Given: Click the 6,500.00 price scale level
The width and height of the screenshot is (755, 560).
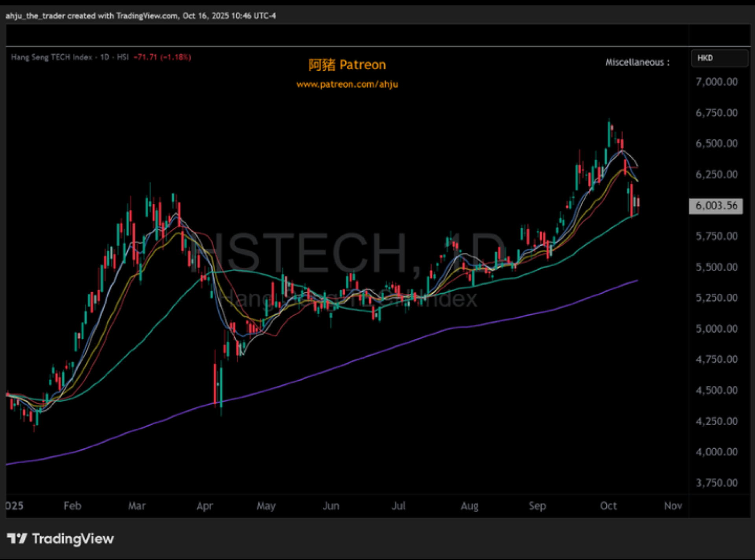Looking at the screenshot, I should point(716,143).
